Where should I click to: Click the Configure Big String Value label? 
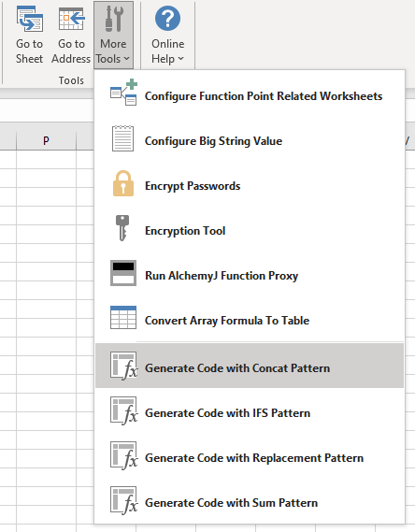214,141
